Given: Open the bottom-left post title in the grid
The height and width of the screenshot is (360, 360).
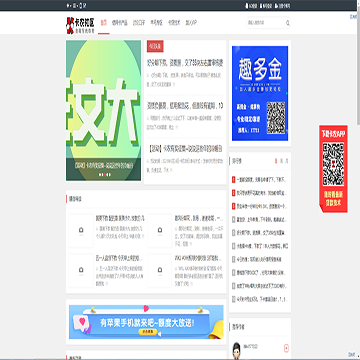Looking at the screenshot, I should click(x=120, y=258).
